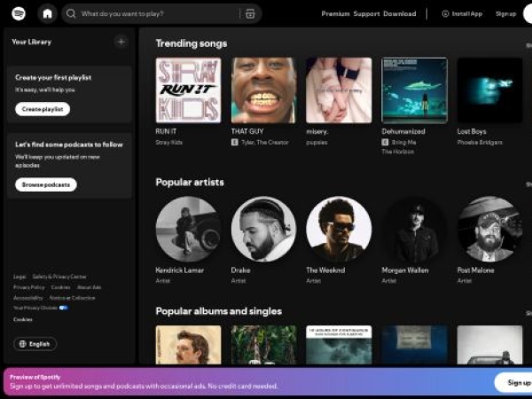Viewport: 532px width, 399px height.
Task: Click the Stray Kids artist name
Action: click(x=169, y=142)
